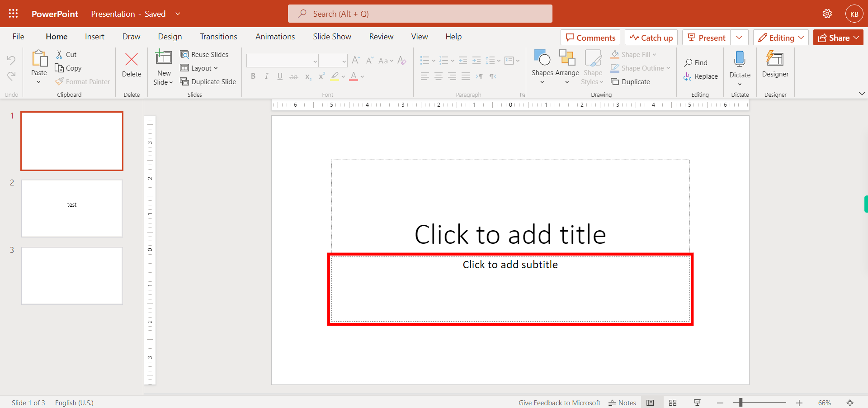Open the Bullets dropdown arrow
The image size is (868, 408).
434,61
